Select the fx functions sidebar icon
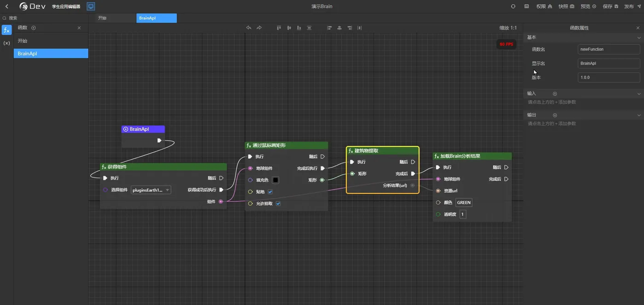This screenshot has width=644, height=305. [6, 30]
